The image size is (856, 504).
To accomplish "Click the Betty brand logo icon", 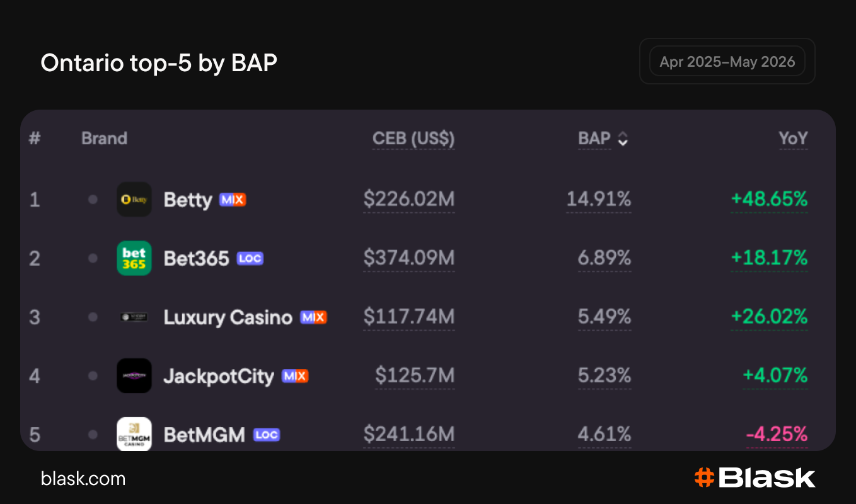I will pyautogui.click(x=134, y=200).
